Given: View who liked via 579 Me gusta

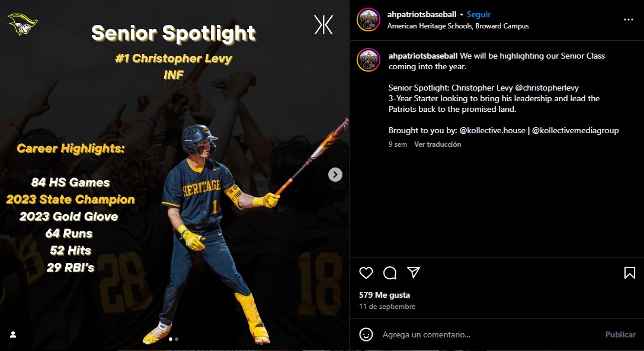Looking at the screenshot, I should [x=385, y=295].
